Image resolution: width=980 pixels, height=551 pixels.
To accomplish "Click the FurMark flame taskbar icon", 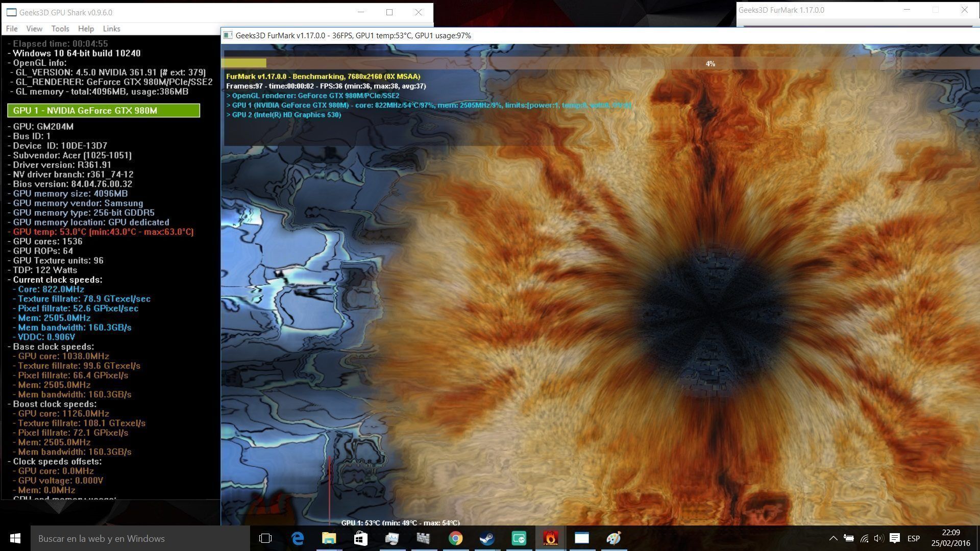I will 550,538.
